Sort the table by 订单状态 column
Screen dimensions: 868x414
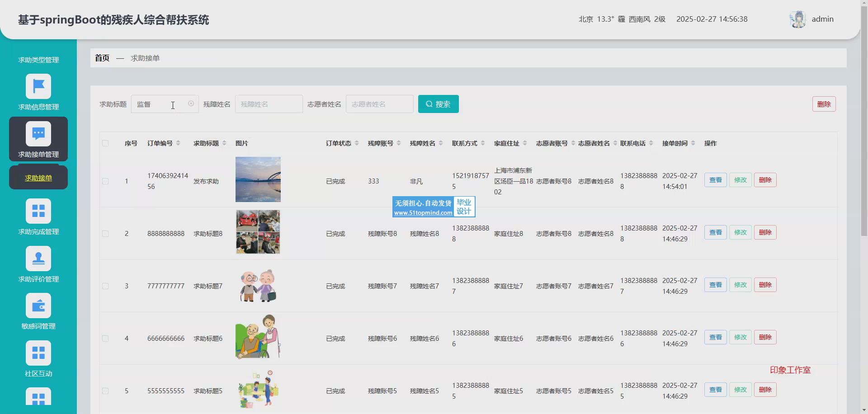pyautogui.click(x=357, y=143)
